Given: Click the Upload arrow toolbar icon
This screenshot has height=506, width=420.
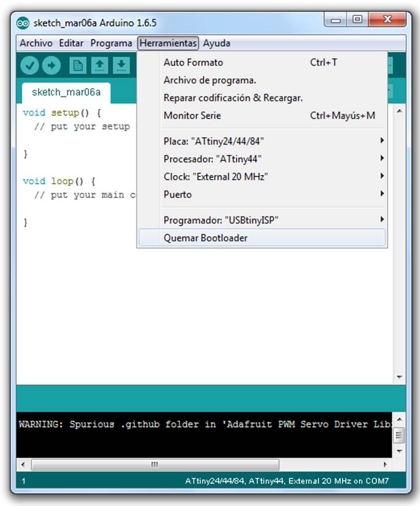Looking at the screenshot, I should 51,65.
